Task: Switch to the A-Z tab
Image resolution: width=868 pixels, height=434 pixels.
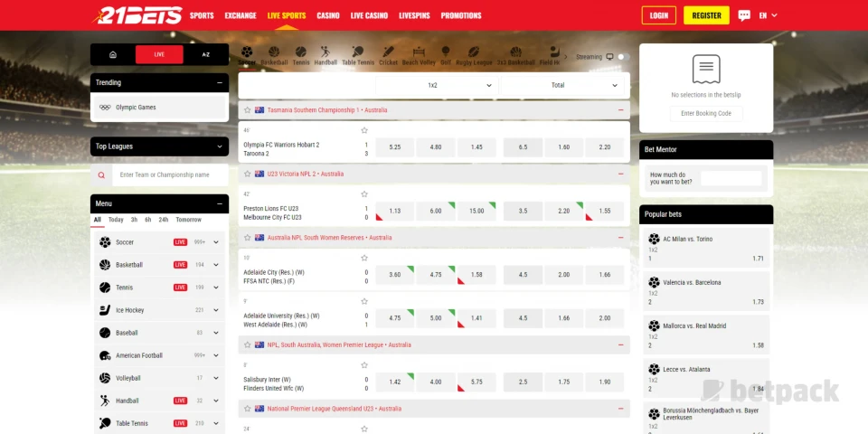Action: (x=206, y=55)
